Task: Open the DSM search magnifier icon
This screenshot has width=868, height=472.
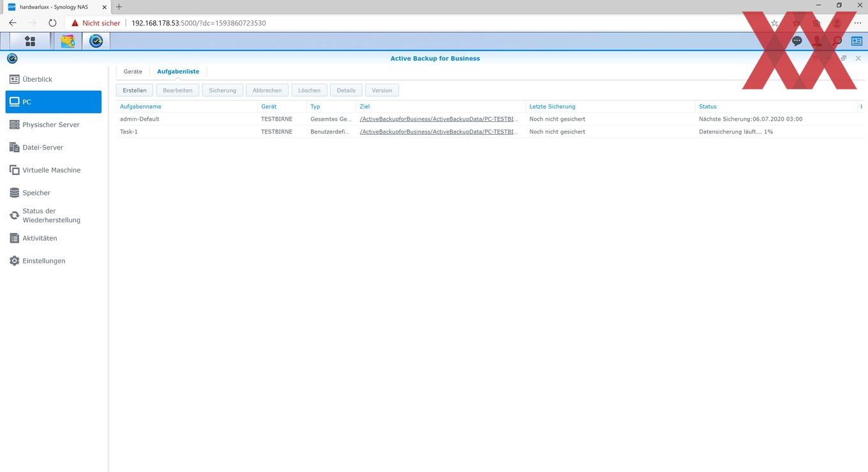Action: [837, 42]
